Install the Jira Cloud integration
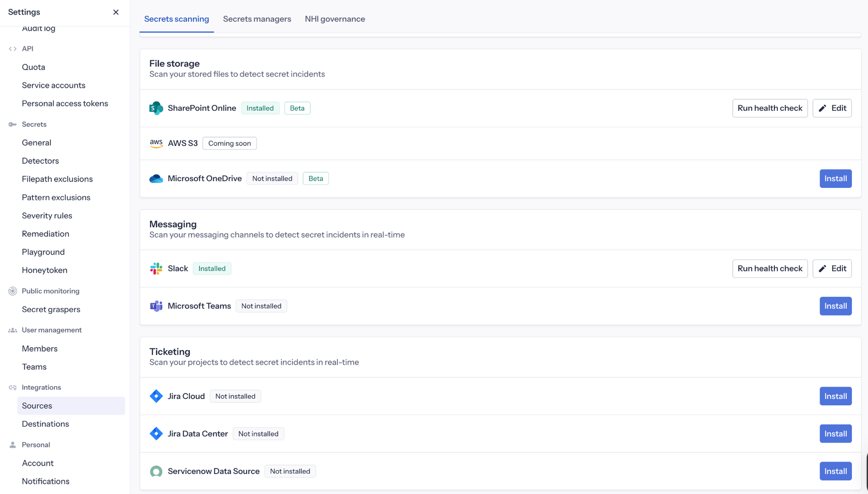This screenshot has width=868, height=494. coord(835,396)
